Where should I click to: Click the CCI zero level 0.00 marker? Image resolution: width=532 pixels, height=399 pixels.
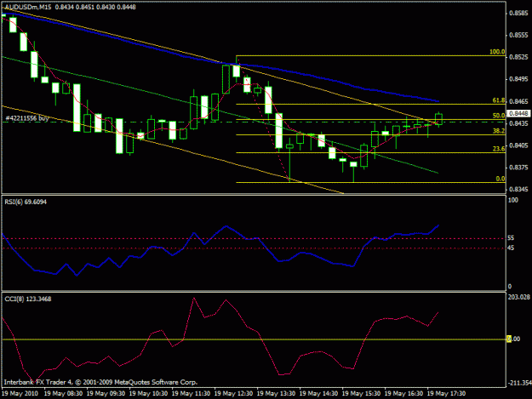click(513, 339)
